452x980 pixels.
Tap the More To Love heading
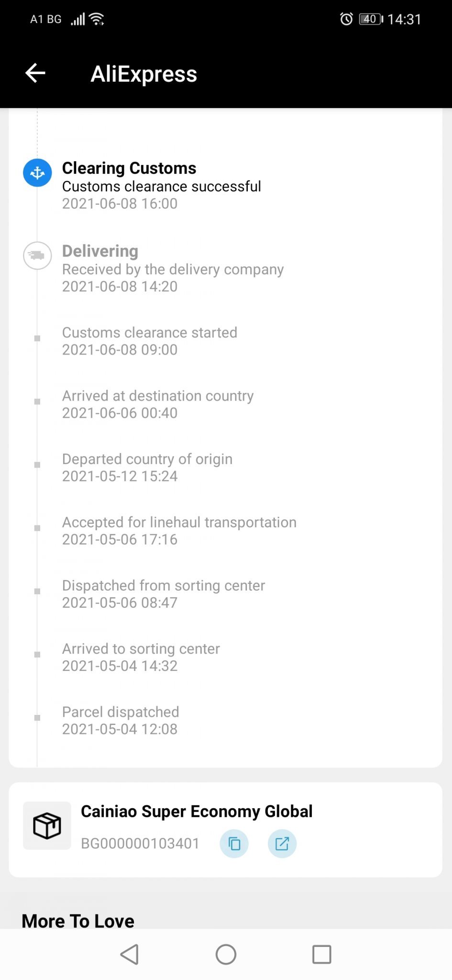(78, 921)
